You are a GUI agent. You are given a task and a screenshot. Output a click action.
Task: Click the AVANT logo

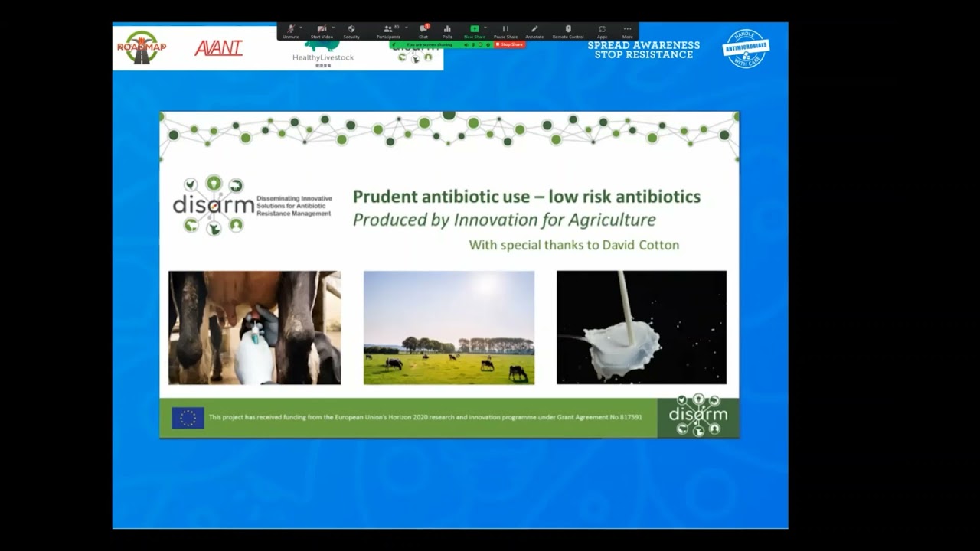pyautogui.click(x=219, y=48)
